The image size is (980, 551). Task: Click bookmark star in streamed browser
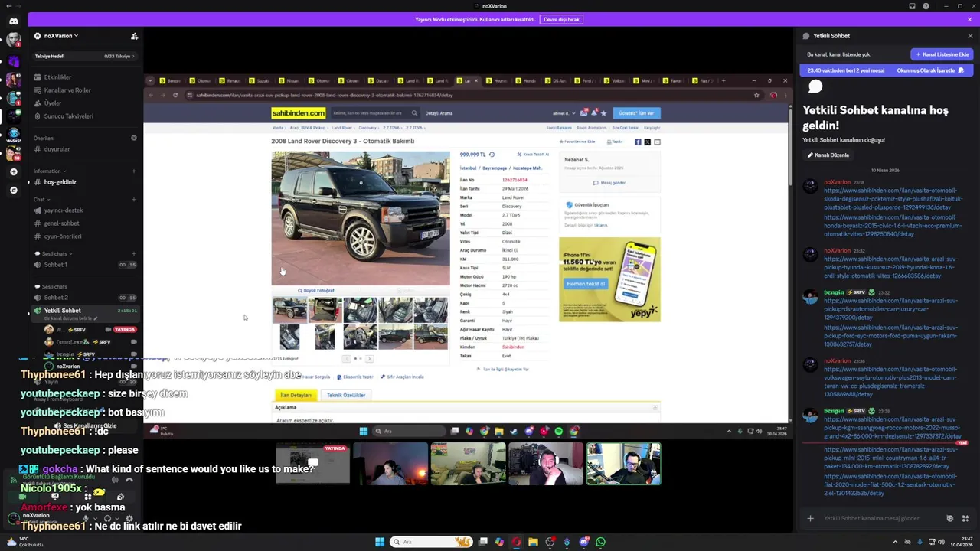(x=756, y=96)
